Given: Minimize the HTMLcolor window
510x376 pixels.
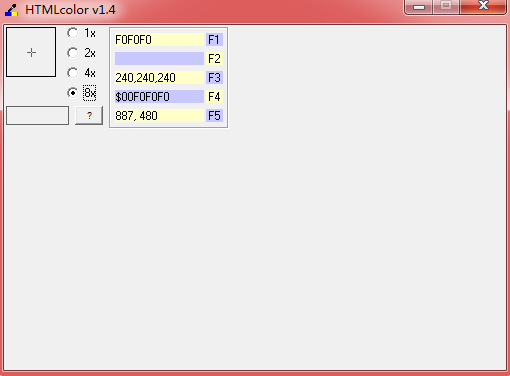Looking at the screenshot, I should click(x=419, y=7).
